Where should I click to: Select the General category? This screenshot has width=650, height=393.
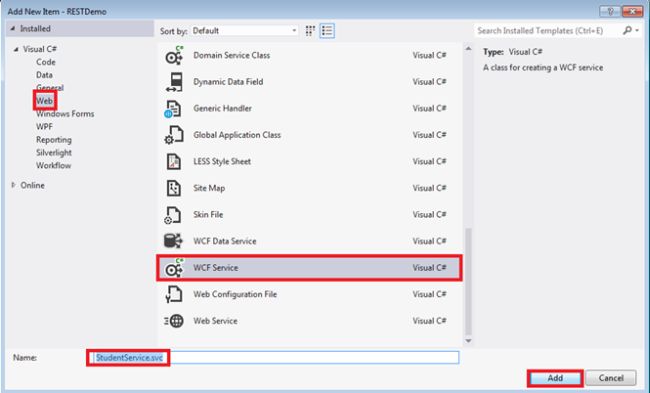(50, 88)
